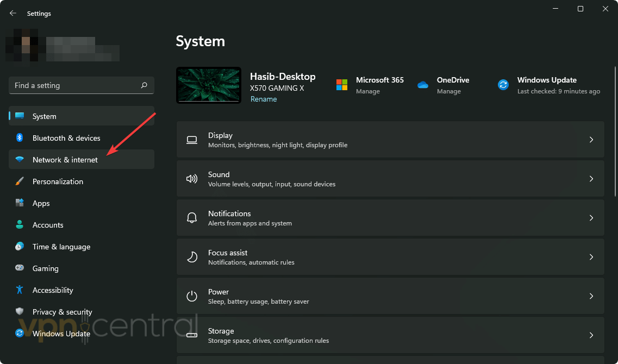Screen dimensions: 618x364
Task: Click the Microsoft 365 icon
Action: click(342, 85)
